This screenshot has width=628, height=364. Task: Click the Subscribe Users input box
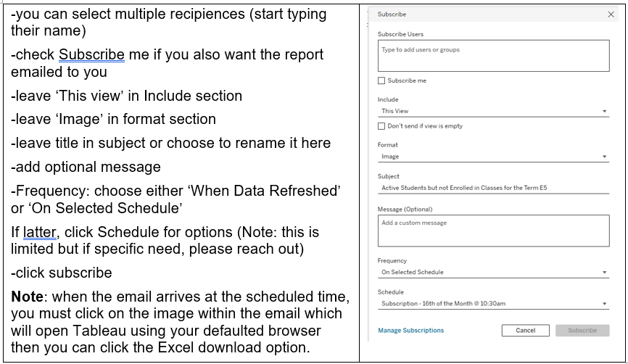click(493, 56)
